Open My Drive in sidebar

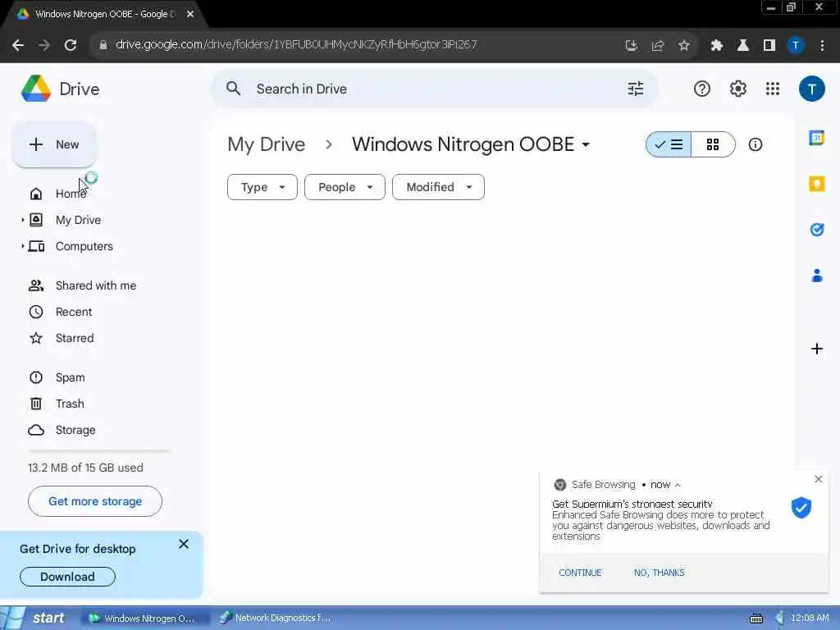pos(78,220)
